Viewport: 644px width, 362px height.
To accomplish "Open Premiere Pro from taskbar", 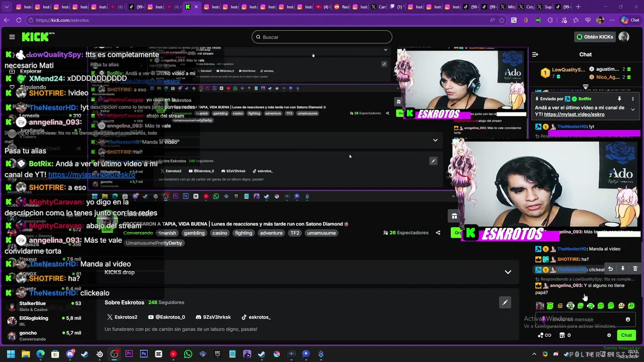I will click(129, 354).
